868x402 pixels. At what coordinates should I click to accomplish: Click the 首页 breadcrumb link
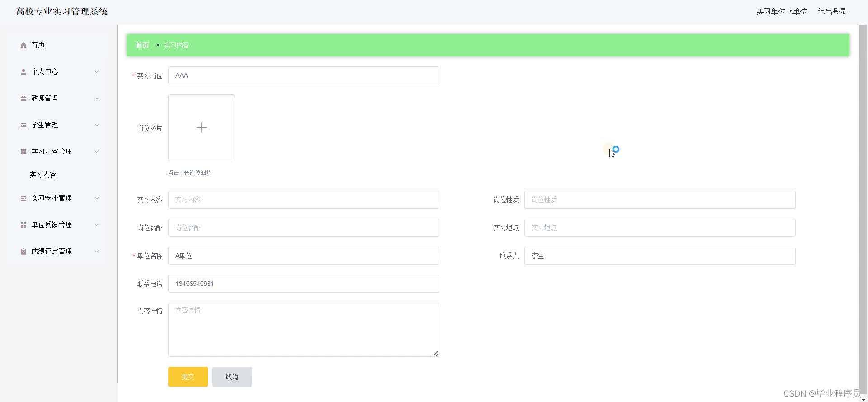(x=142, y=45)
